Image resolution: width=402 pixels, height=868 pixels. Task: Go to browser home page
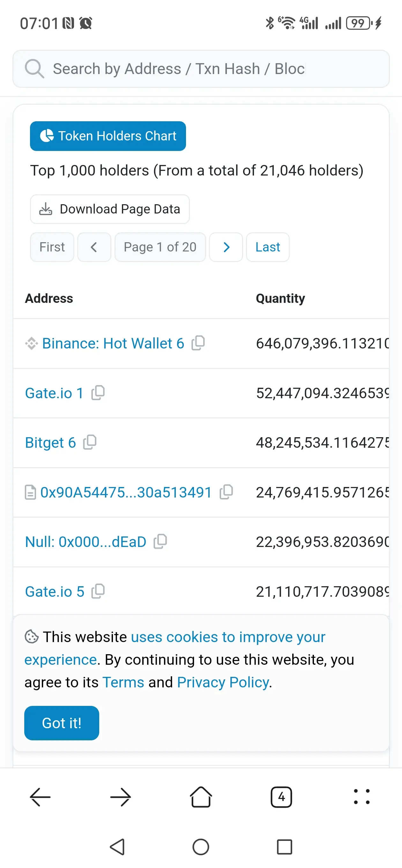click(201, 797)
